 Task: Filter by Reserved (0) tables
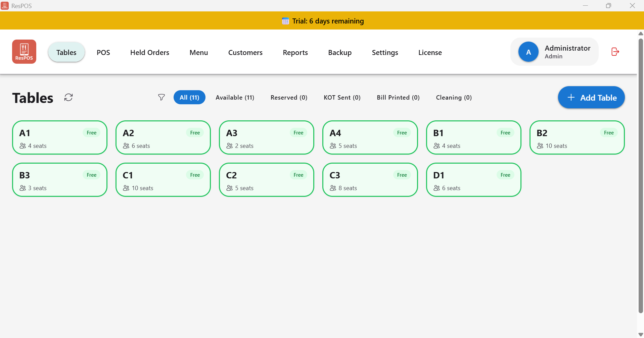point(289,97)
